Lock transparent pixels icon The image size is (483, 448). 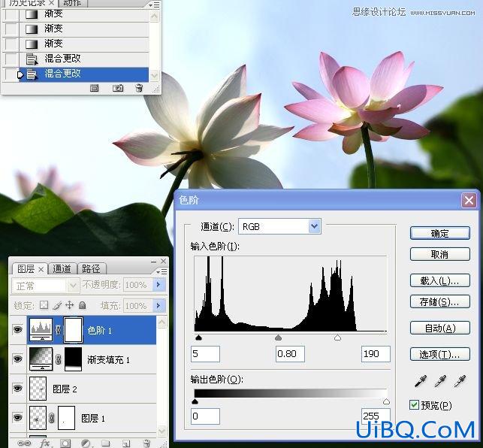(44, 305)
